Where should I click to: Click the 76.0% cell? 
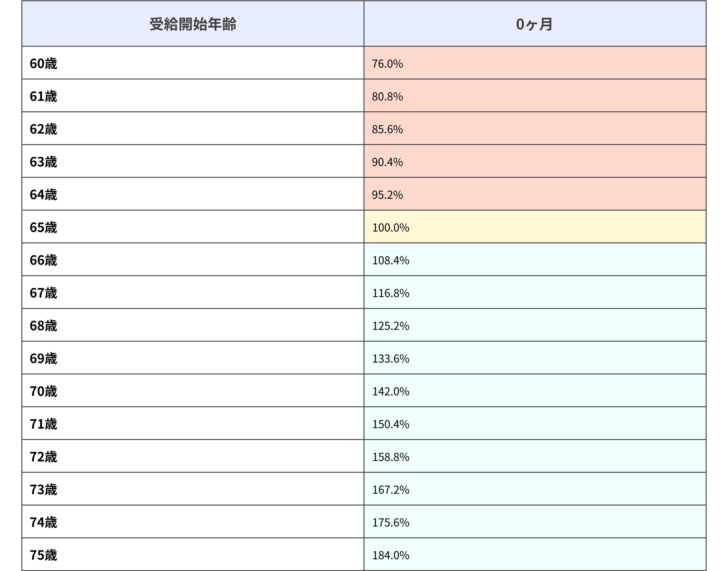[x=388, y=63]
